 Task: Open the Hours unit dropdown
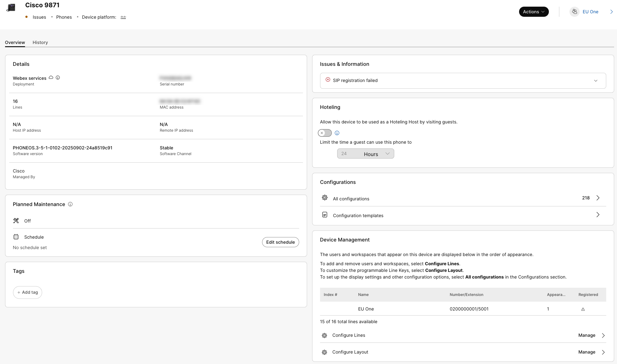(377, 154)
